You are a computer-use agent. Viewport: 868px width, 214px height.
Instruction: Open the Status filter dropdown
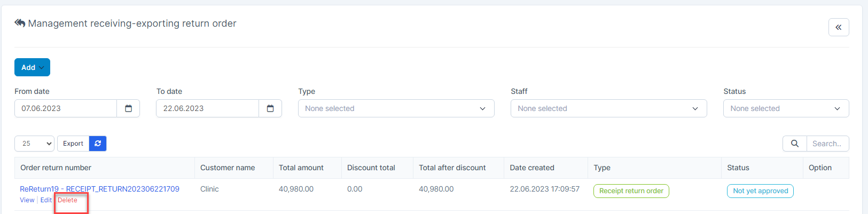pyautogui.click(x=785, y=108)
